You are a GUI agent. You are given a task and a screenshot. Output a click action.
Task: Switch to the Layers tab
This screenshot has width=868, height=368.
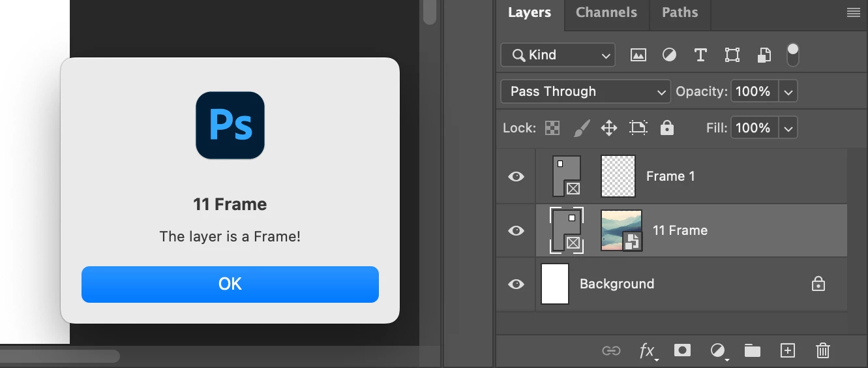(530, 12)
